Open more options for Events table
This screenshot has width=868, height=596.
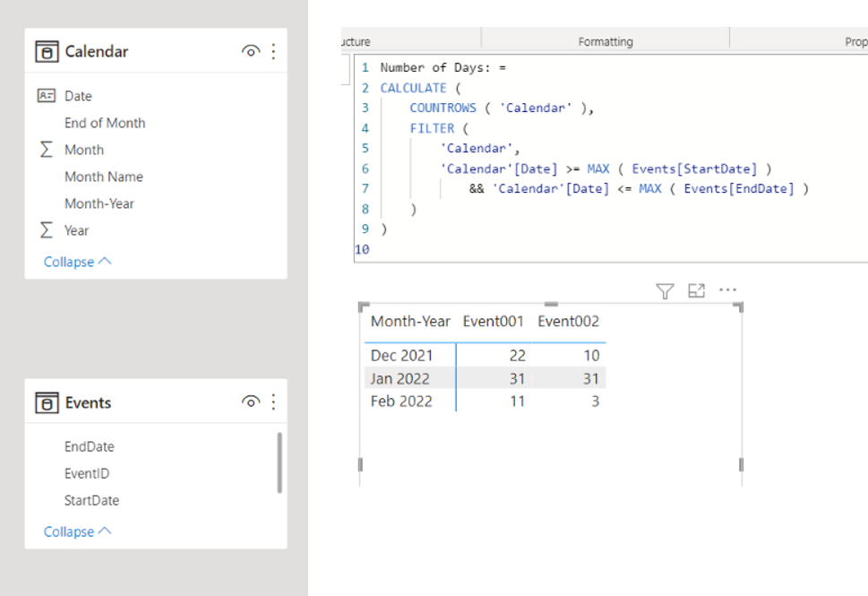tap(273, 402)
